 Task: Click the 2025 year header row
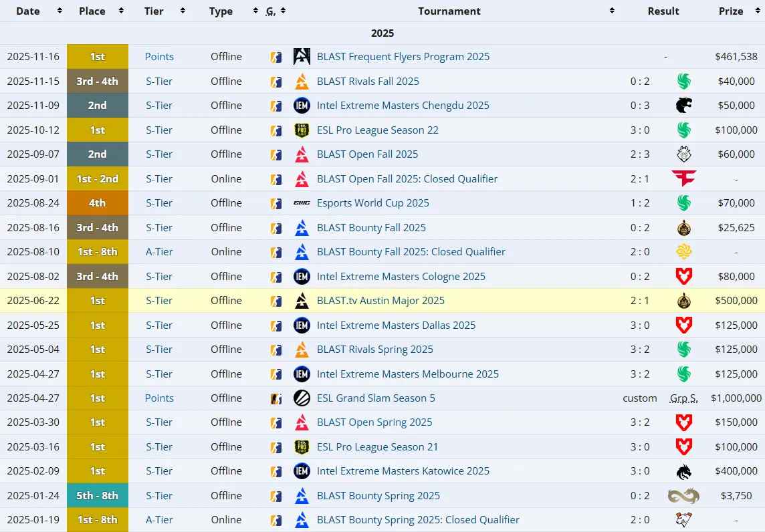click(x=382, y=33)
